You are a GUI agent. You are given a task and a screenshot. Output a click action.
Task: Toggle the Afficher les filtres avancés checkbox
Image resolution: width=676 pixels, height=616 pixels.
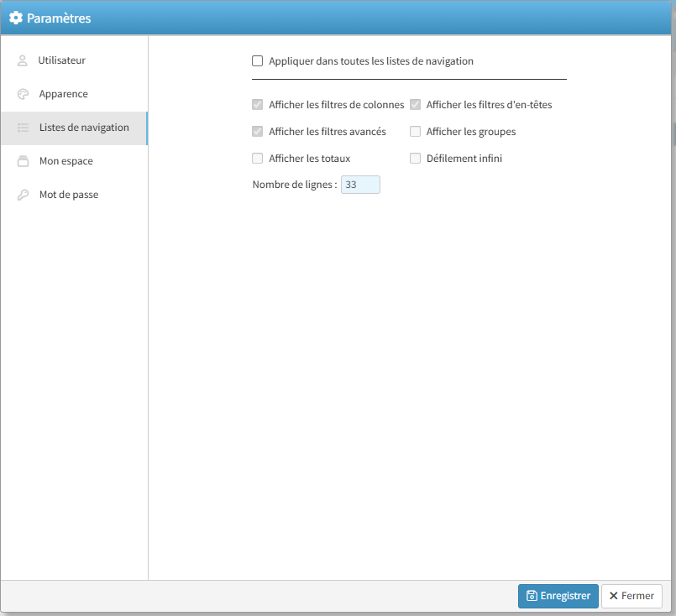(258, 132)
